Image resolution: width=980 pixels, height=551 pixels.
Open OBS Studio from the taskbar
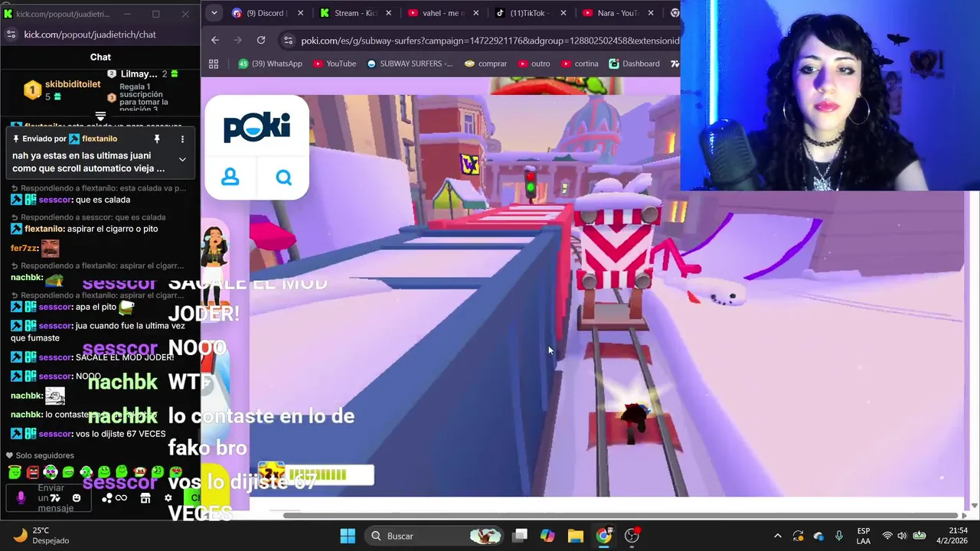(632, 536)
